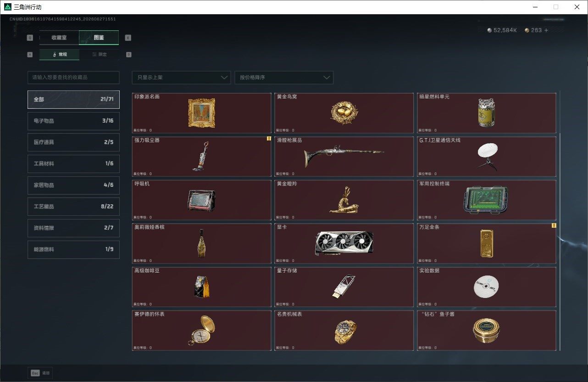Open the 只显示上架 filter dropdown

coord(181,78)
